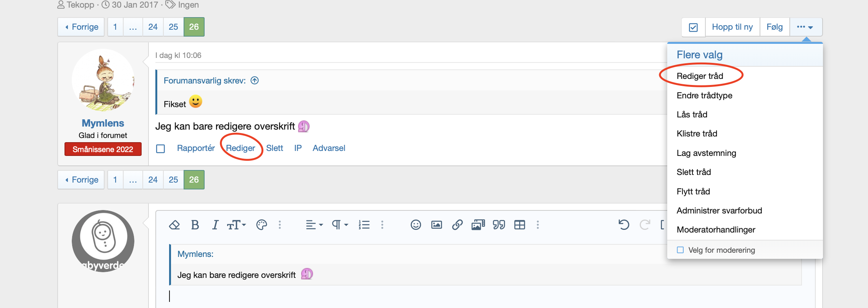This screenshot has width=868, height=308.
Task: Insert an image with the picture icon
Action: point(436,225)
